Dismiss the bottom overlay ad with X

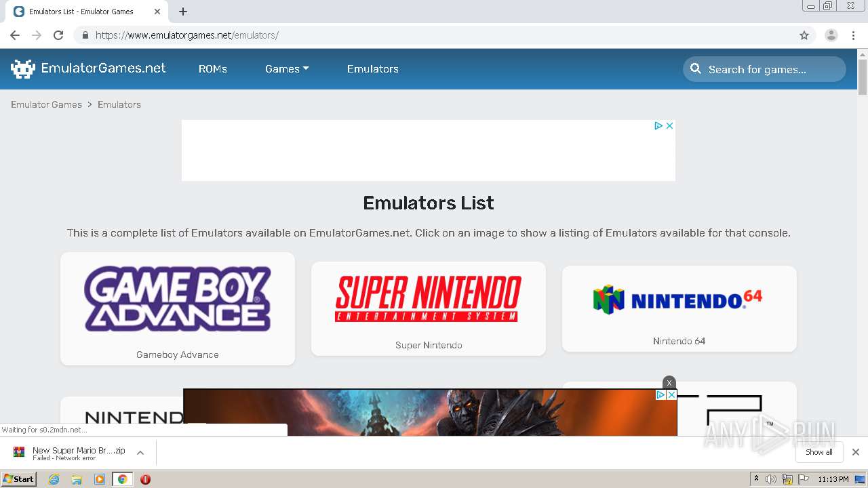[669, 383]
